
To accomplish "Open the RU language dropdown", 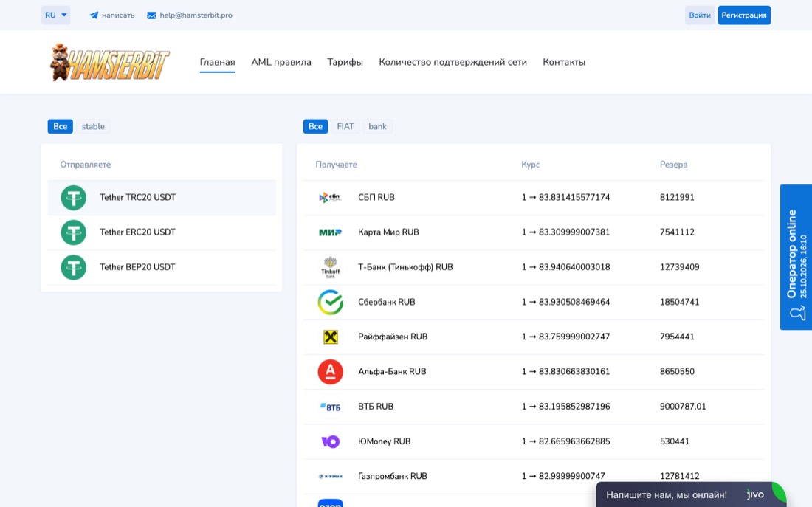I will pyautogui.click(x=56, y=15).
